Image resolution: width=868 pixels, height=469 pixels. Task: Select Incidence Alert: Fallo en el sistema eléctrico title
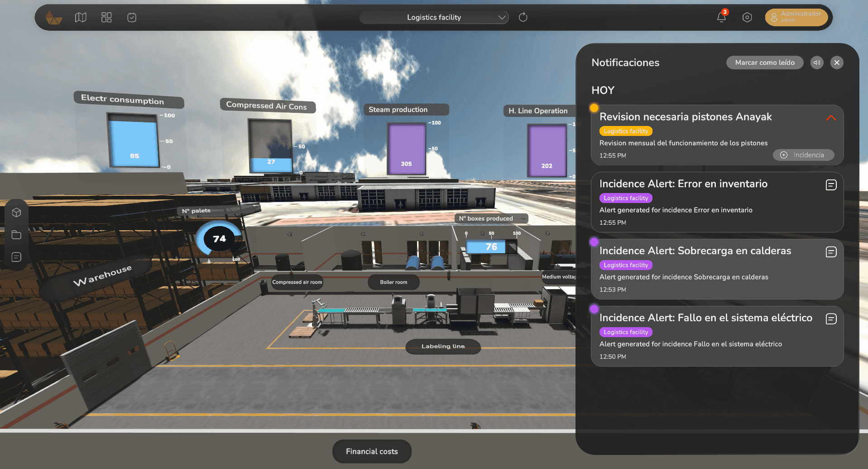tap(705, 318)
